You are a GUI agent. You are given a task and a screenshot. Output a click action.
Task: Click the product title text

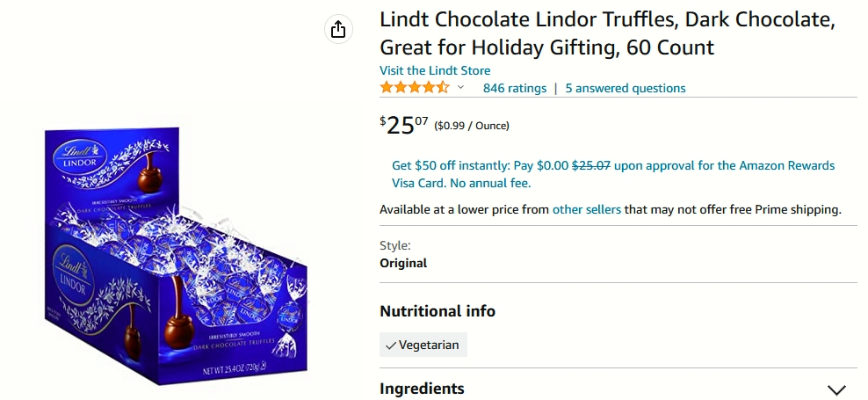click(x=607, y=33)
